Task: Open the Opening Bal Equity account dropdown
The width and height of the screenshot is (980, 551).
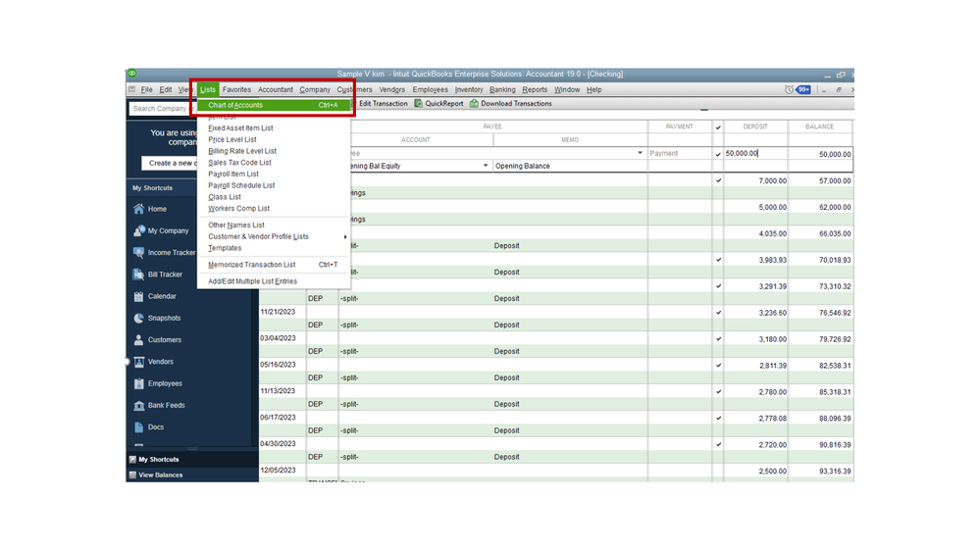Action: click(485, 167)
